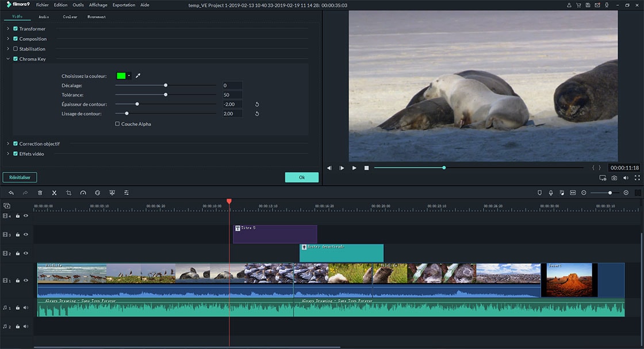Mute audio track 1 speaker icon
The image size is (644, 349).
click(x=26, y=308)
